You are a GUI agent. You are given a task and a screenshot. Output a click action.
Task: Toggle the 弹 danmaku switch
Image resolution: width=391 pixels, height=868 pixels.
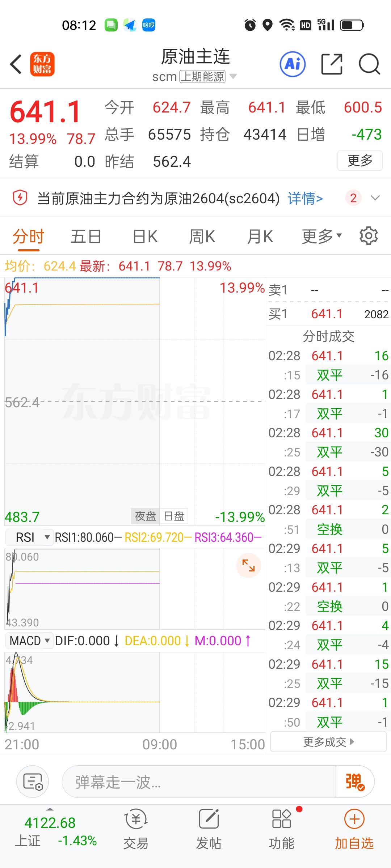355,782
